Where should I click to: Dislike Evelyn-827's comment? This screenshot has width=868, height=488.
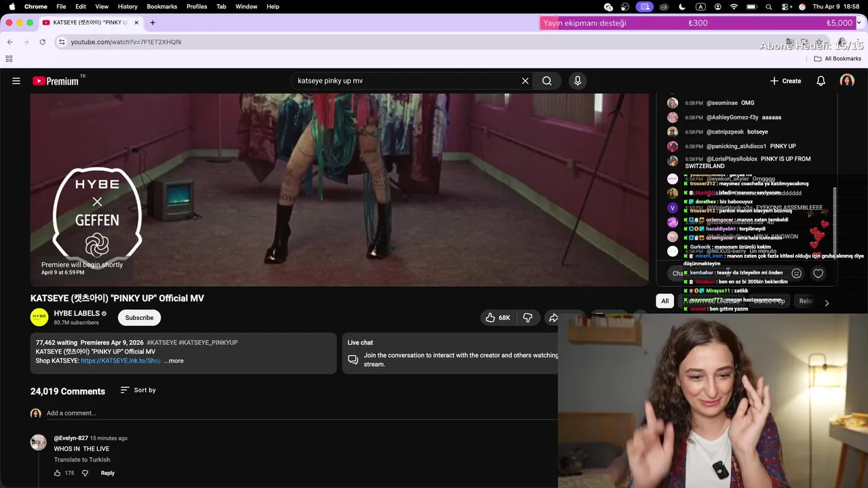click(85, 473)
